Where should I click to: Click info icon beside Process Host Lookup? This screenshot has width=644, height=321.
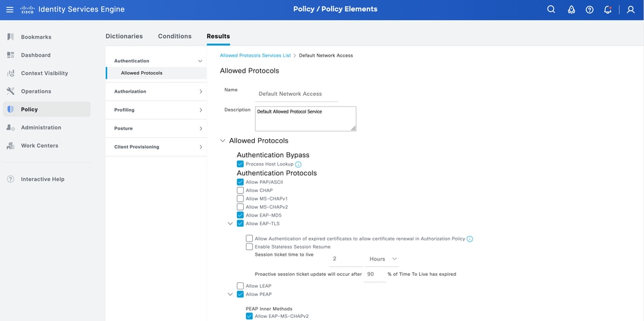coord(298,164)
